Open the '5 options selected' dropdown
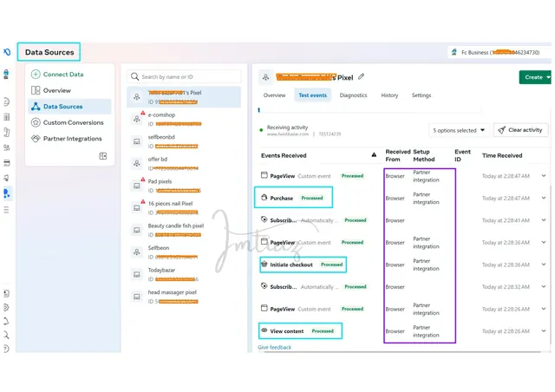 tap(459, 130)
